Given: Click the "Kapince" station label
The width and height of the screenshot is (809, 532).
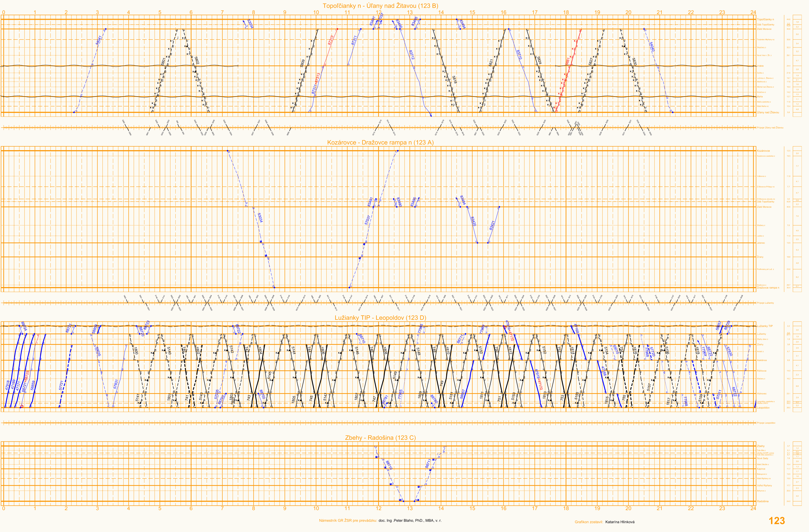Looking at the screenshot, I should (761, 469).
